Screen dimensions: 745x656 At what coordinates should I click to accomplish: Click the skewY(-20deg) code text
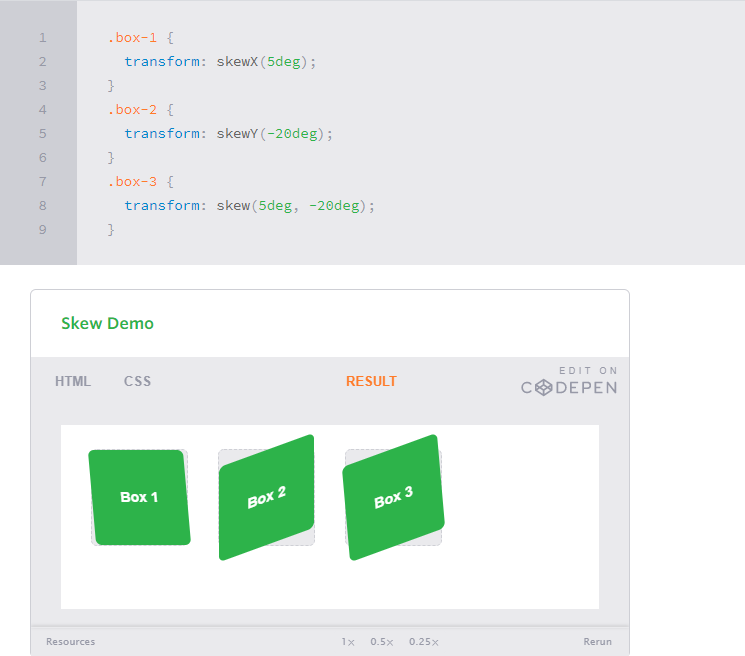click(274, 134)
